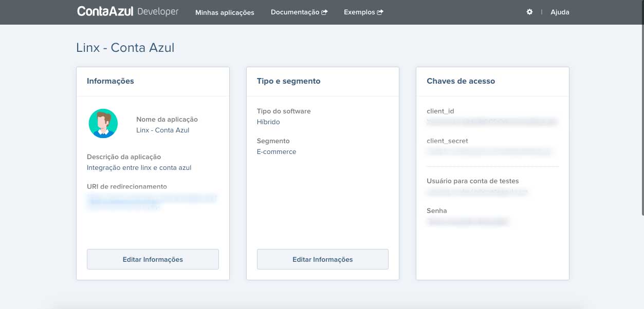Click the blurred URI de redirecionamento link
The height and width of the screenshot is (309, 644).
point(152,202)
